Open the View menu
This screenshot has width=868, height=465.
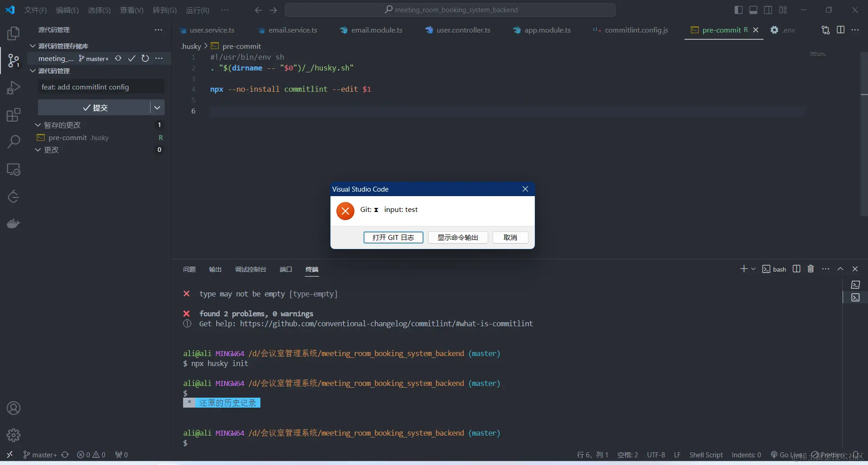(132, 10)
